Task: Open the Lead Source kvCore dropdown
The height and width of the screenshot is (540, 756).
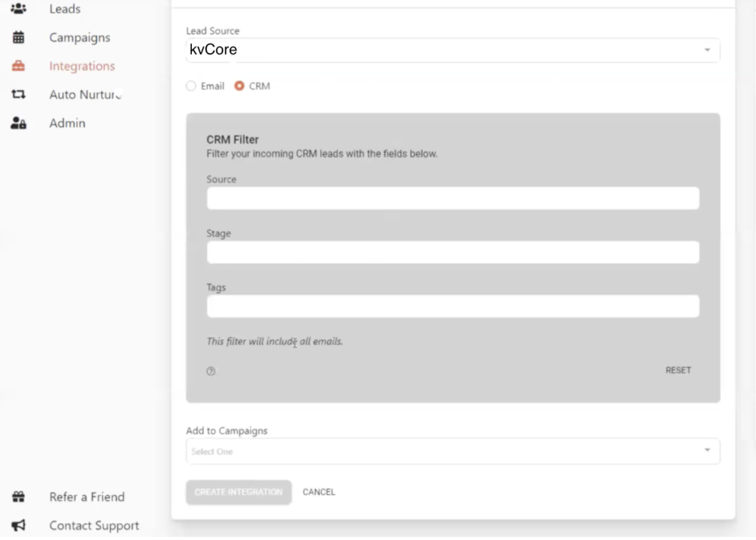Action: pyautogui.click(x=453, y=50)
